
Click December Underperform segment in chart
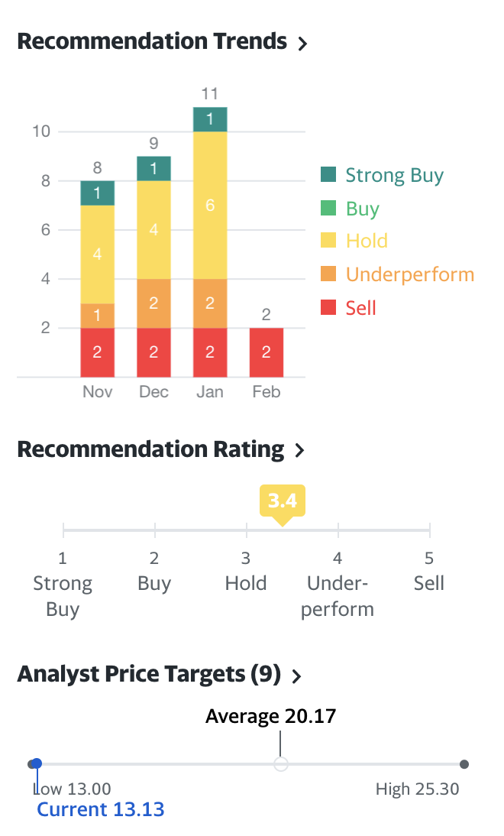tap(153, 303)
